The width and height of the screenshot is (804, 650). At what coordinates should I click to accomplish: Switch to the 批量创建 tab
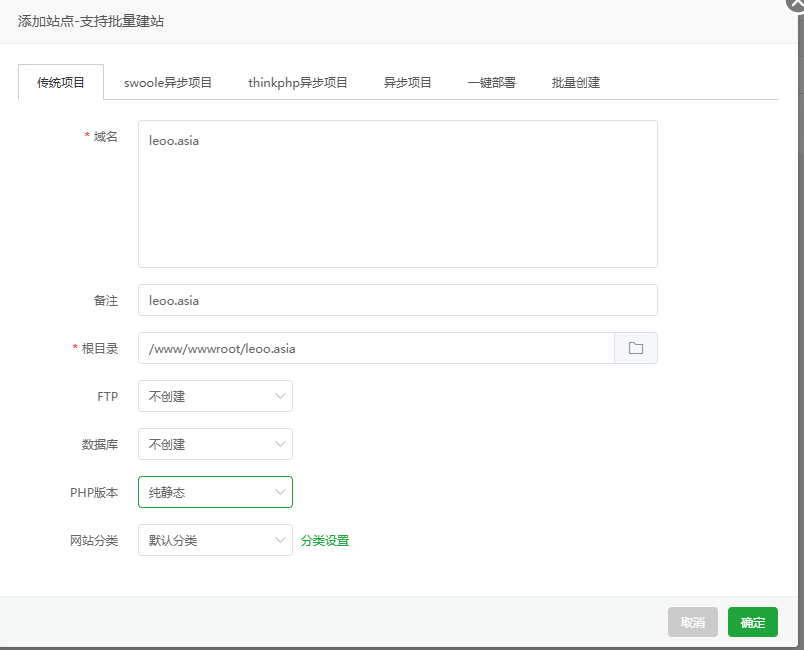[x=576, y=83]
